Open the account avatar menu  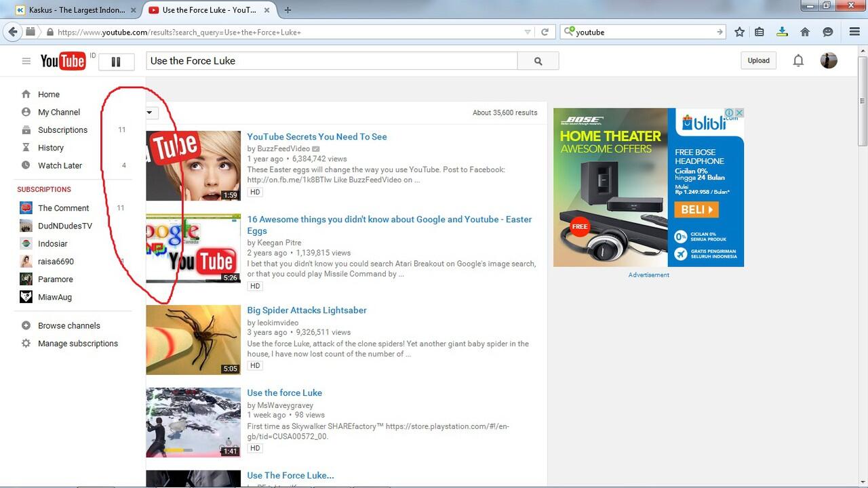(x=829, y=60)
